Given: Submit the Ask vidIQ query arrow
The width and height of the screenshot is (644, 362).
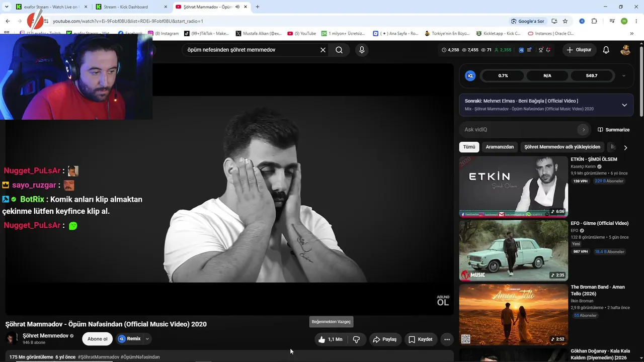Looking at the screenshot, I should click(x=584, y=130).
